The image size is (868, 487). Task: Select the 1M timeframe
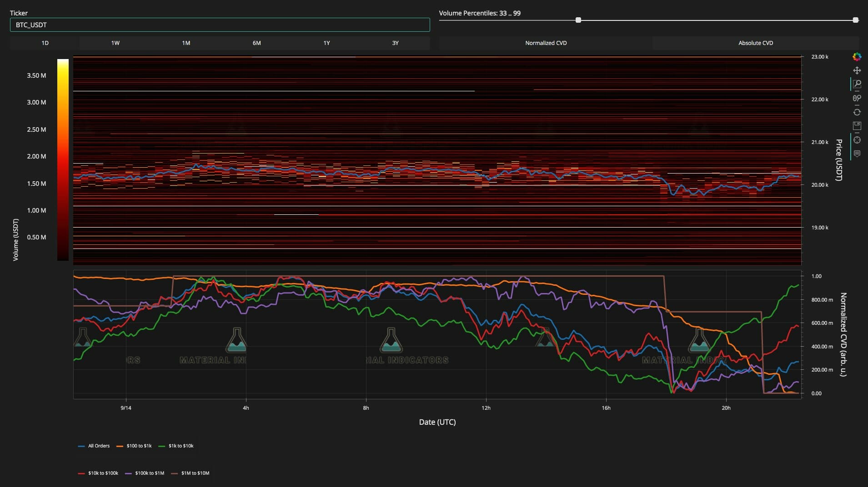(x=186, y=43)
